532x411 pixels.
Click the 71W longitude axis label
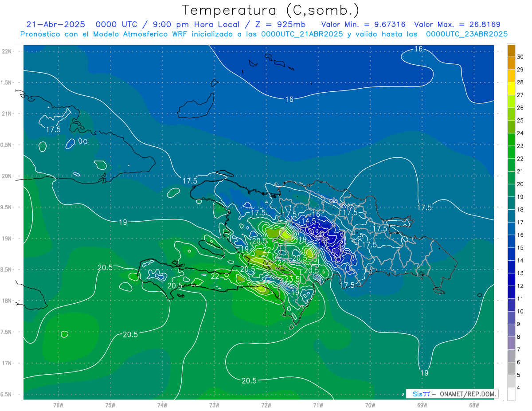click(x=318, y=405)
